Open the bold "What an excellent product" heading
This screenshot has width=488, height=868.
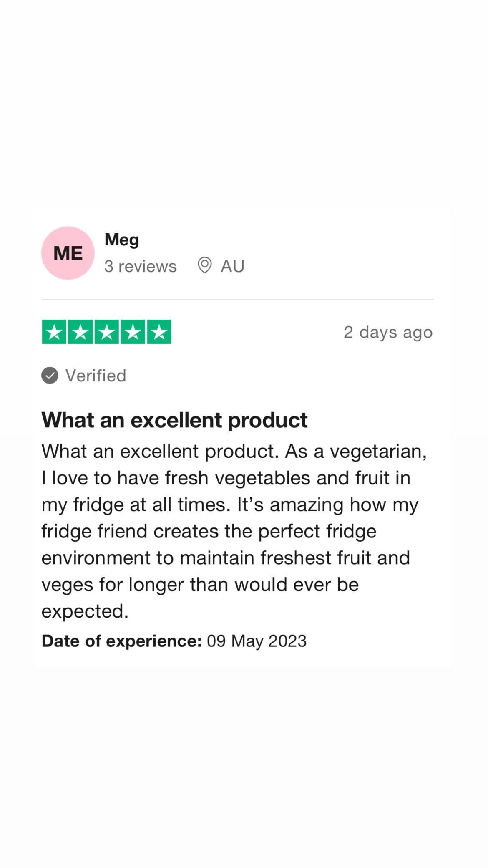pyautogui.click(x=174, y=420)
